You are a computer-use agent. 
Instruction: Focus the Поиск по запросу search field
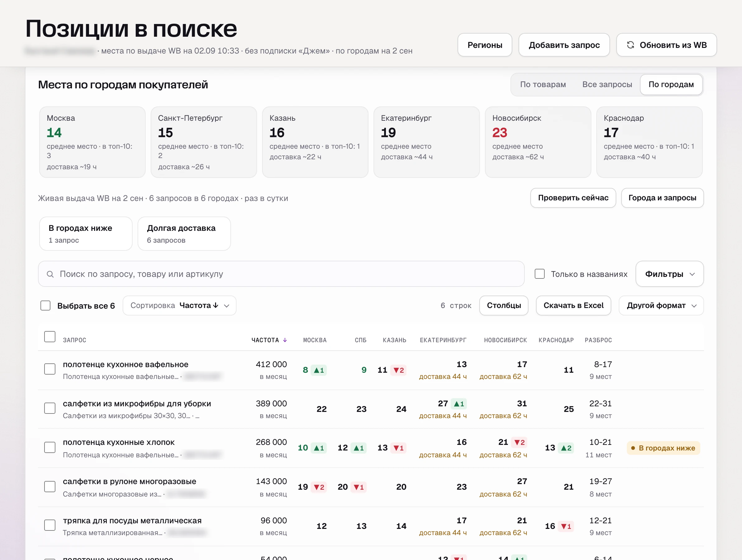[281, 274]
